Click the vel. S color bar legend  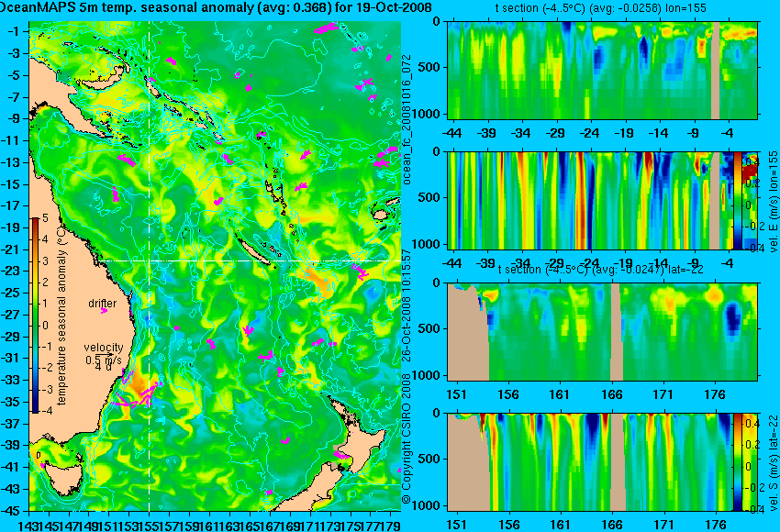[738, 462]
